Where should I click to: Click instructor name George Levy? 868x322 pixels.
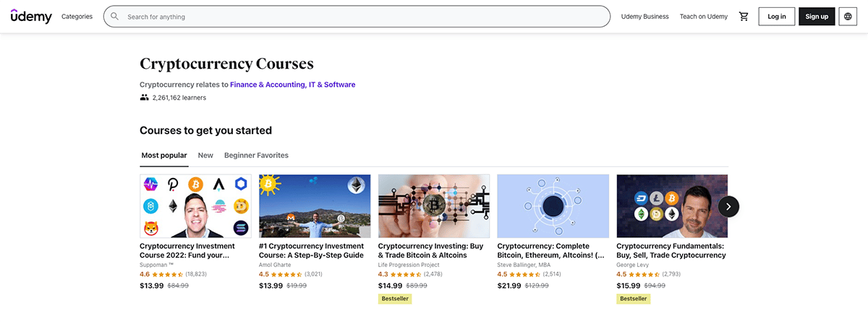point(631,265)
